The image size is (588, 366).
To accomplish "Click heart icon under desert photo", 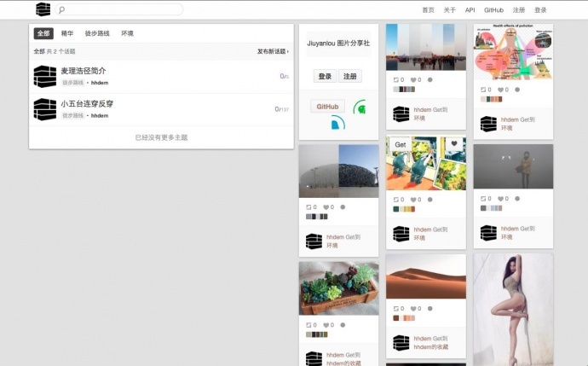I will click(x=413, y=309).
